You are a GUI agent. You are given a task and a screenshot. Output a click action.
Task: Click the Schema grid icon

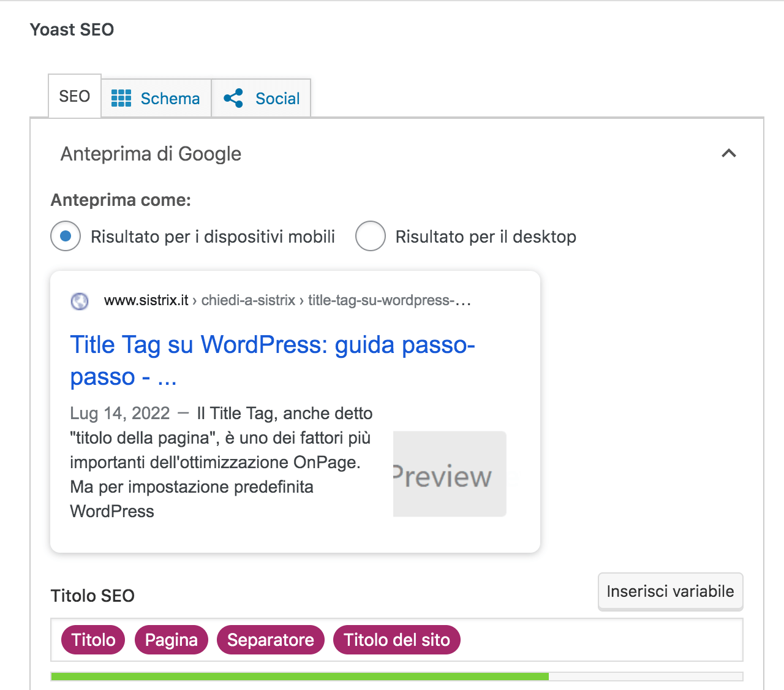click(121, 98)
